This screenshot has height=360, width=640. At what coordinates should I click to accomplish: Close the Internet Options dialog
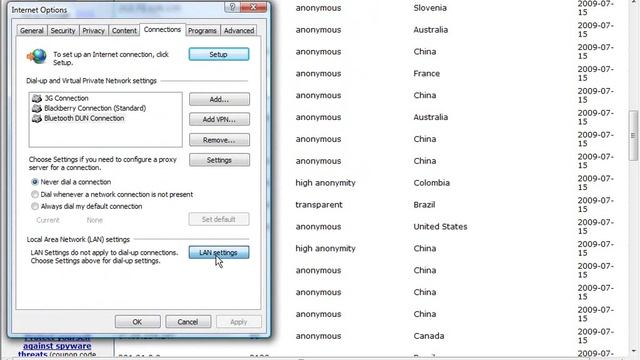253,7
